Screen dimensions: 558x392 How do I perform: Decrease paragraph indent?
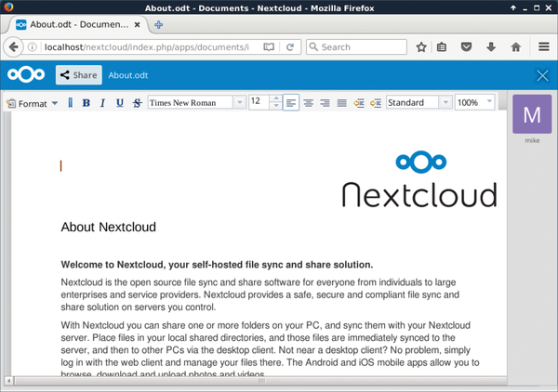pos(359,103)
